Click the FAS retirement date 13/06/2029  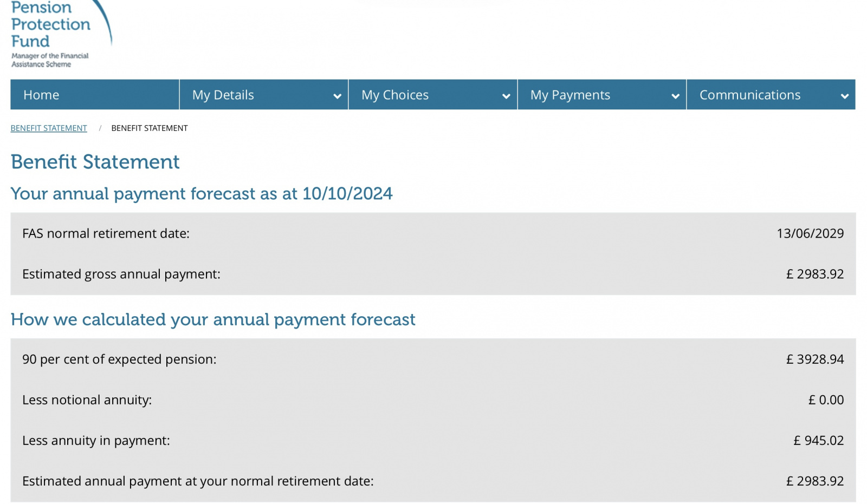pyautogui.click(x=810, y=233)
